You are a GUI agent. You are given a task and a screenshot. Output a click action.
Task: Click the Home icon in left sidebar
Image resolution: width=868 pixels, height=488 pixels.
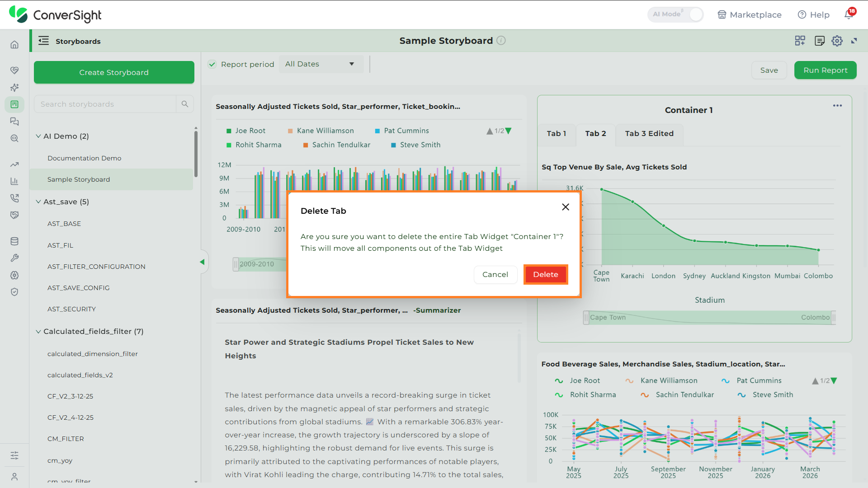click(14, 44)
